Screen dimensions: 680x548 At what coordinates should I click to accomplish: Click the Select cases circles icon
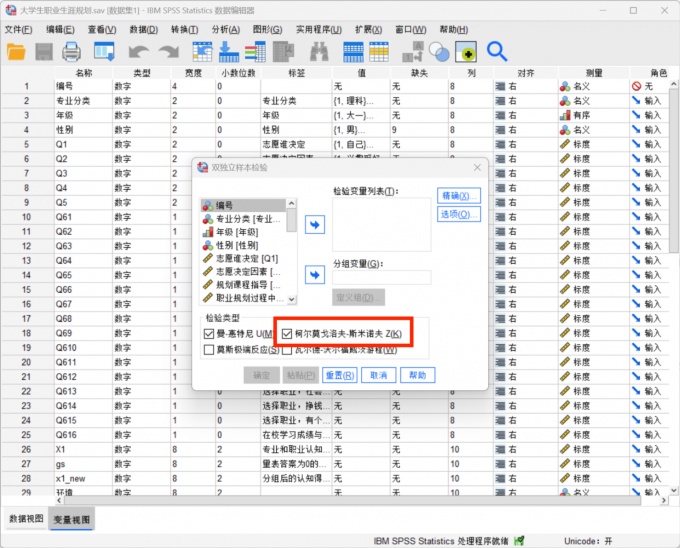click(439, 52)
